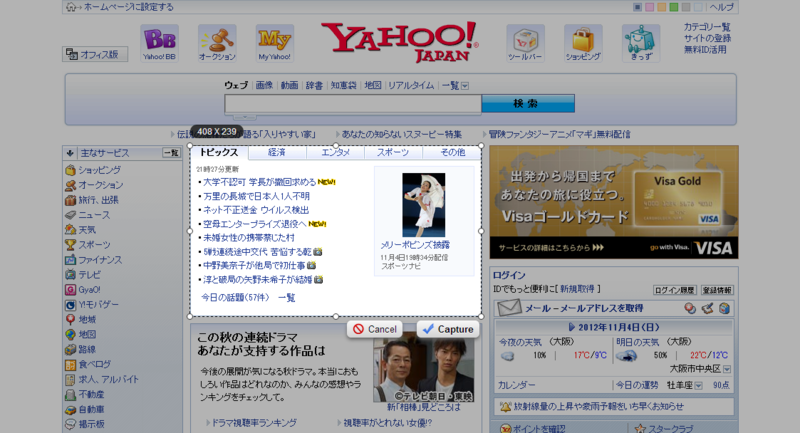800x433 pixels.
Task: Open the きっず robot icon
Action: (x=641, y=43)
